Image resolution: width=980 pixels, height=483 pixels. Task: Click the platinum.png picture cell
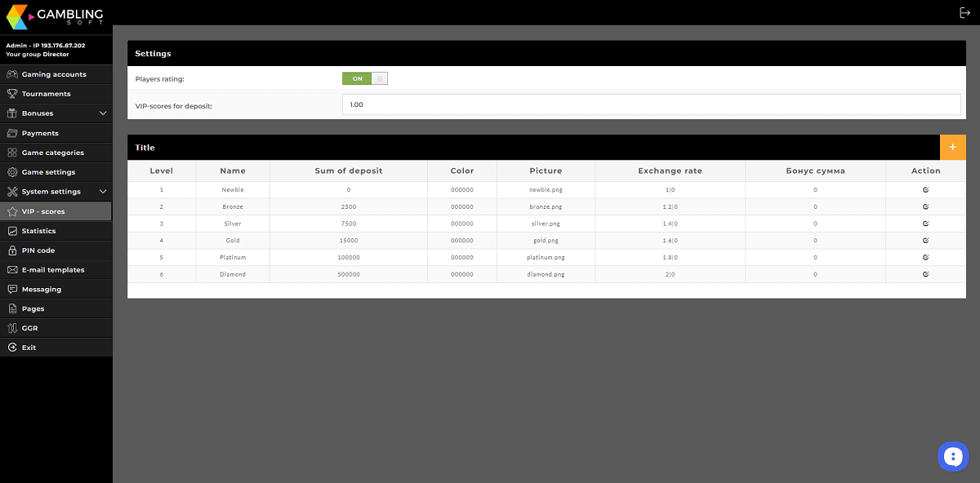click(546, 257)
